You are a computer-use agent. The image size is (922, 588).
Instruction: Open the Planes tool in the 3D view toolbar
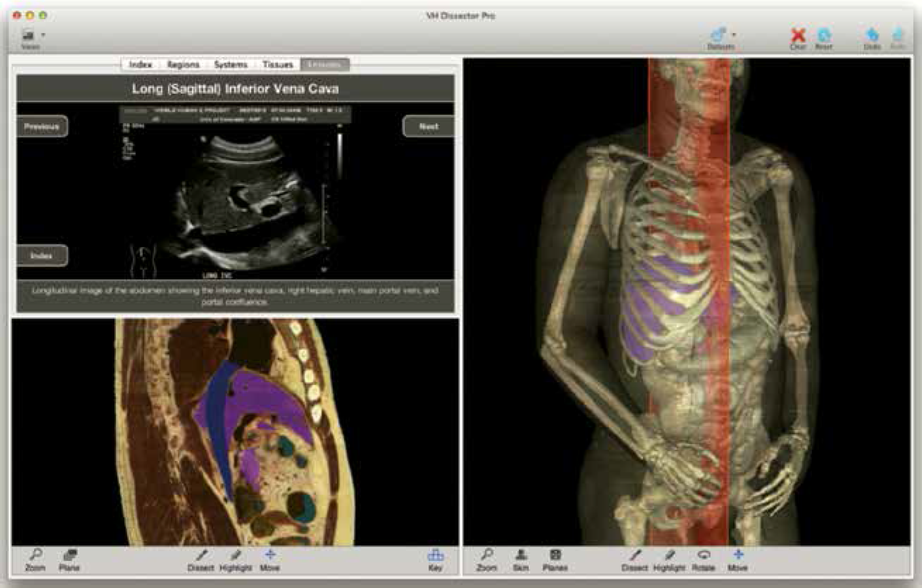click(x=555, y=559)
